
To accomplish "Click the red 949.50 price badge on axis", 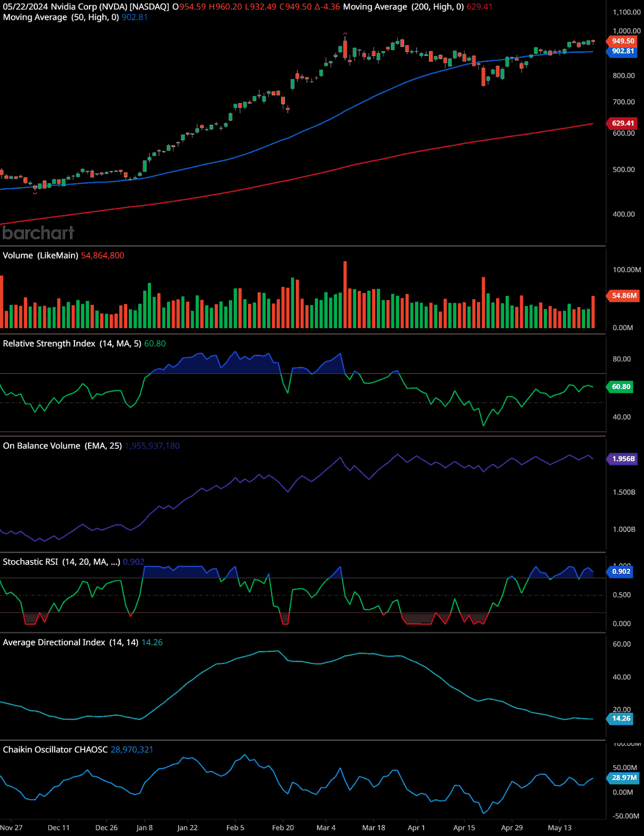I will [623, 41].
